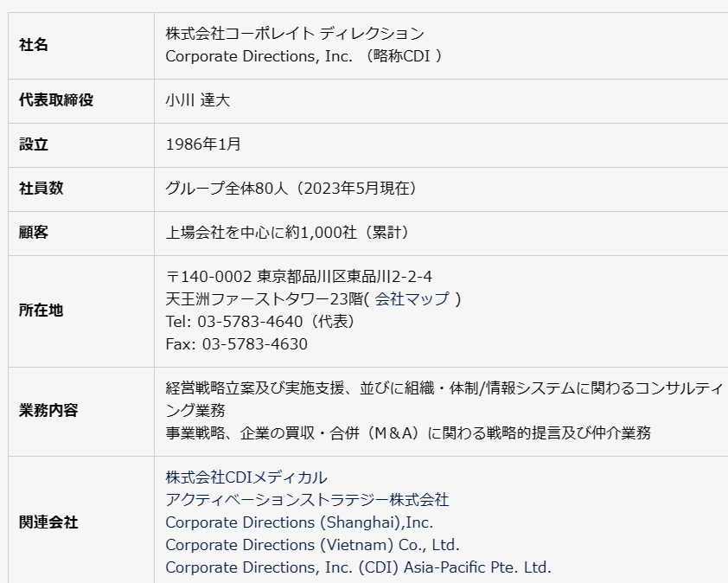Open 株式会社CDIメディカル link
This screenshot has width=728, height=583.
(246, 477)
